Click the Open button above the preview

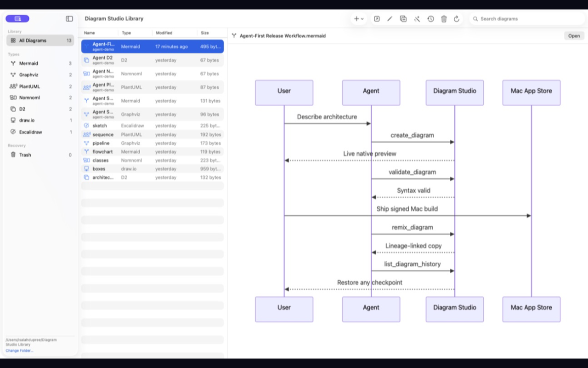pyautogui.click(x=574, y=36)
